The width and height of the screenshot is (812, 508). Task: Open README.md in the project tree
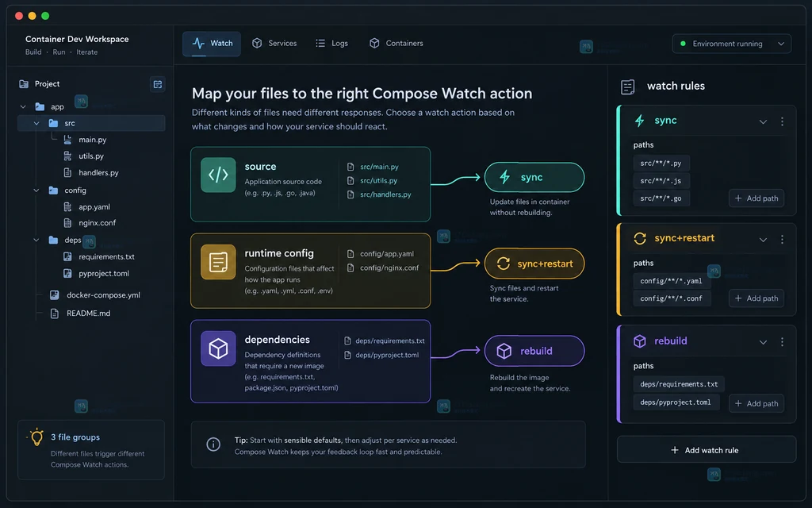[x=88, y=313]
